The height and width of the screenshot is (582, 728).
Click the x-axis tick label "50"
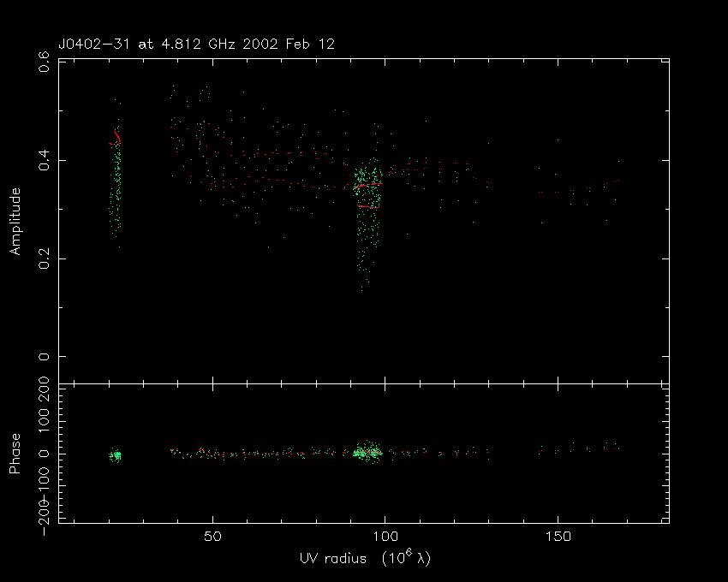(212, 537)
